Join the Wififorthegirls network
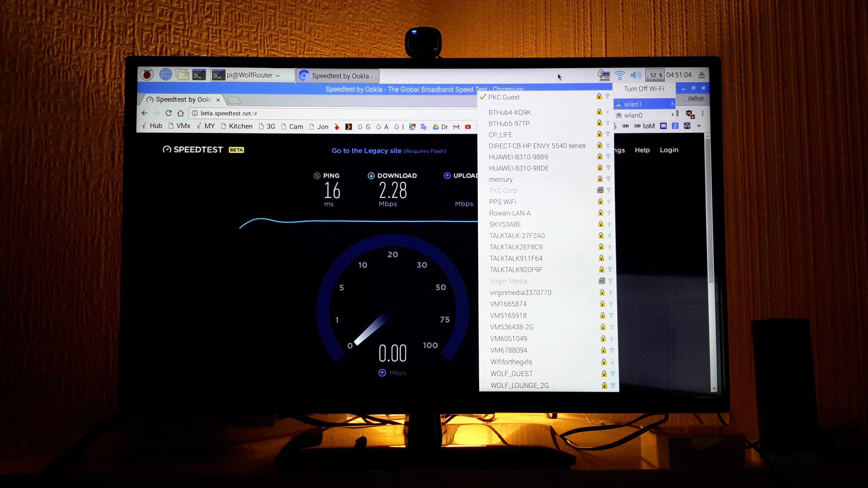 pyautogui.click(x=549, y=362)
